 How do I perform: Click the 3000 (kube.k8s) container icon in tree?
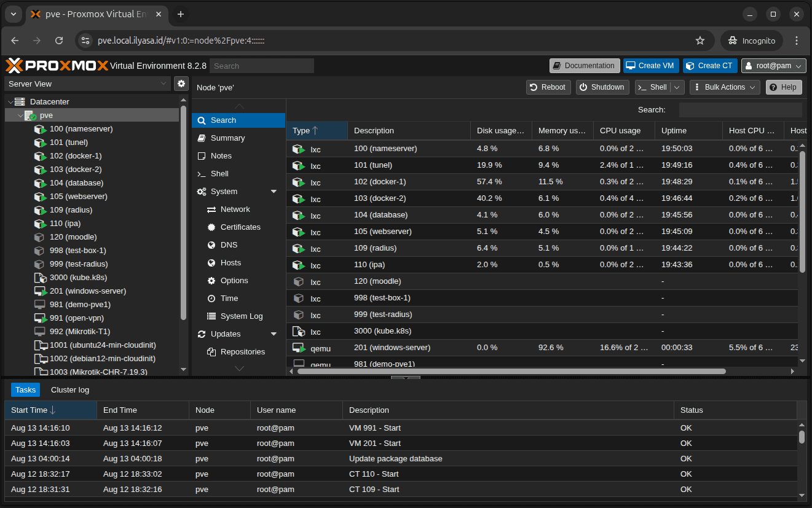coord(40,278)
